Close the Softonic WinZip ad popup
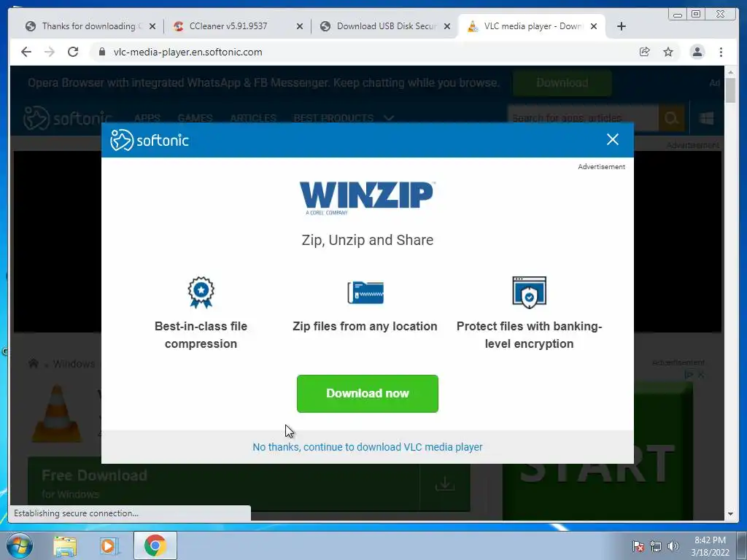Viewport: 747px width, 560px height. (613, 139)
